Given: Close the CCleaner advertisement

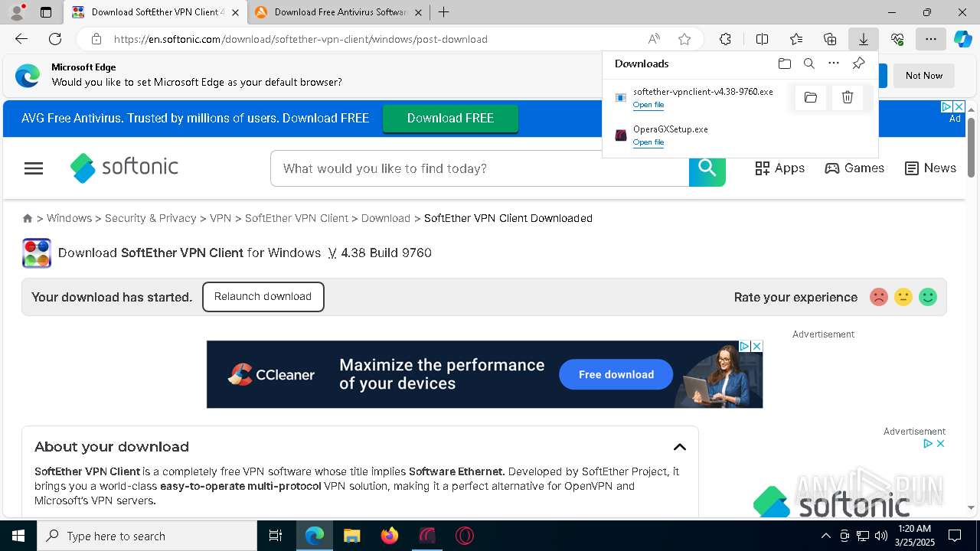Looking at the screenshot, I should pyautogui.click(x=756, y=346).
